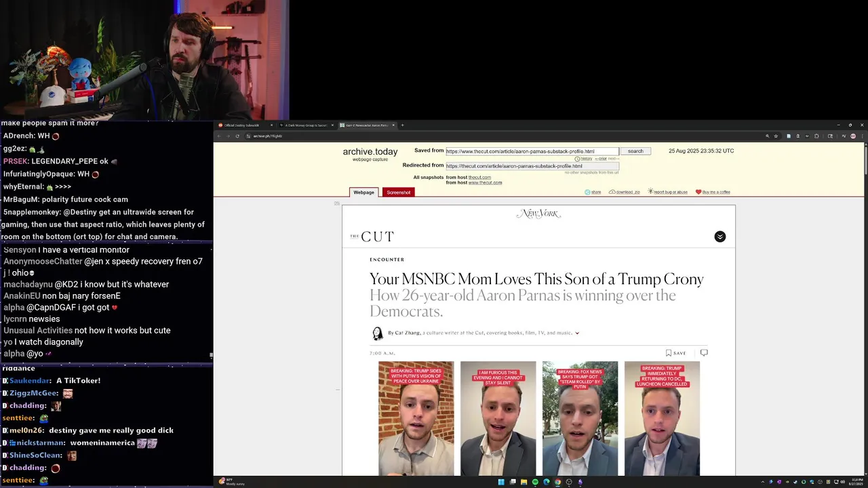Click chat message from Saukendar 'A TikToker!'

pyautogui.click(x=52, y=381)
